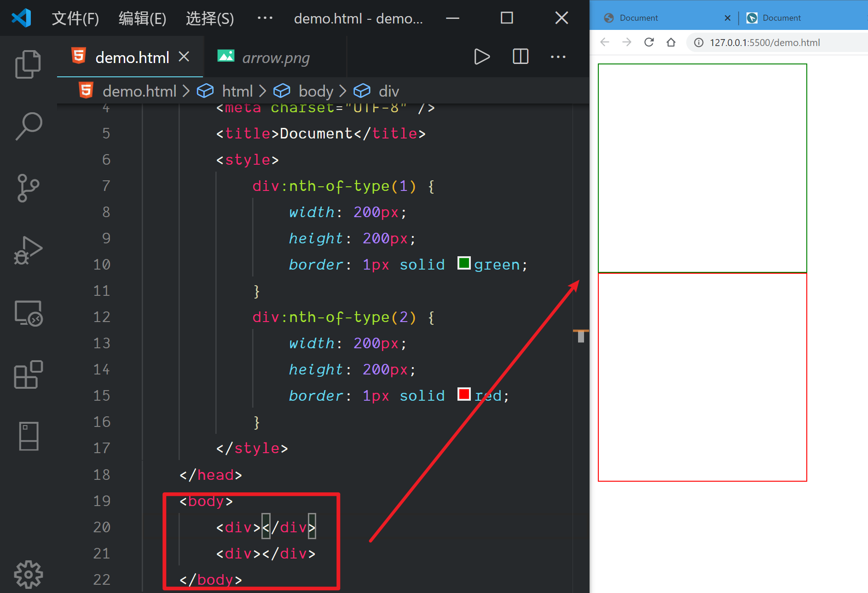Minimize the VS Code window

coord(453,18)
